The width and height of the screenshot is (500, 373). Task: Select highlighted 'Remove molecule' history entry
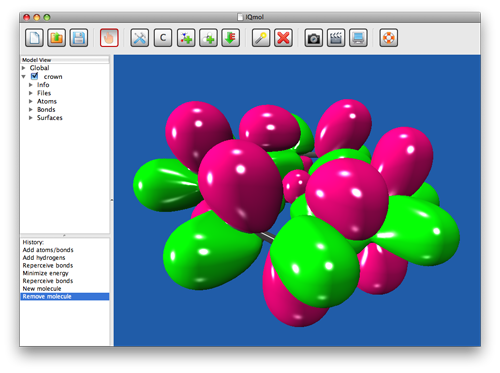65,297
